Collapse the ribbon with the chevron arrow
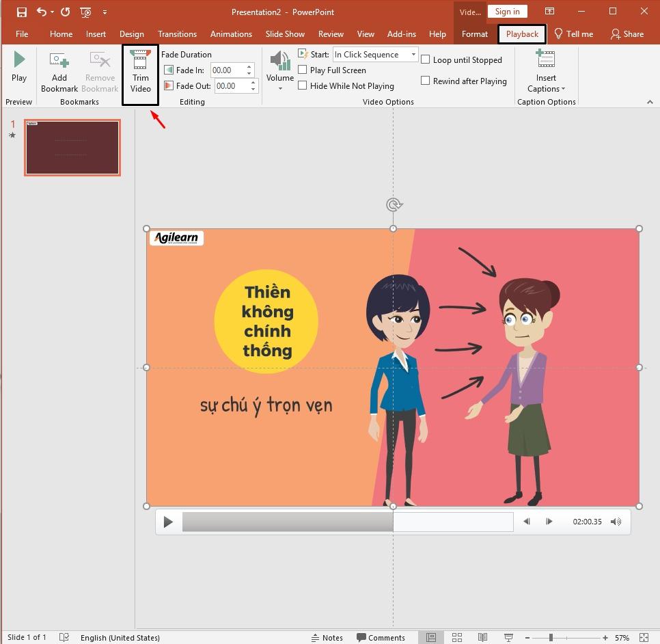The image size is (660, 644). (x=649, y=102)
